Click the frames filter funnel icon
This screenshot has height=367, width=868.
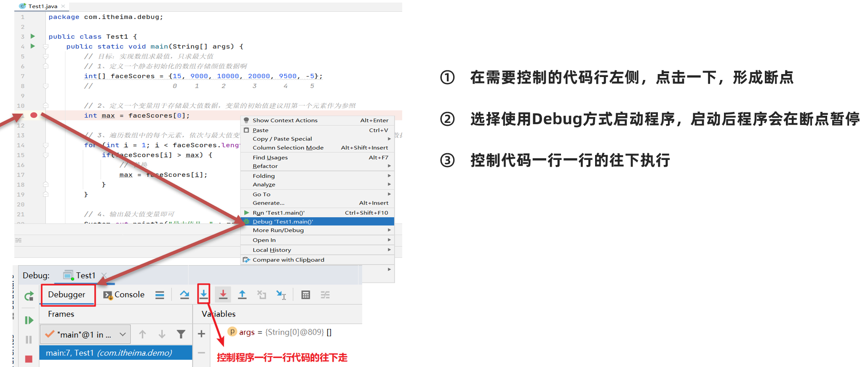[x=181, y=334]
